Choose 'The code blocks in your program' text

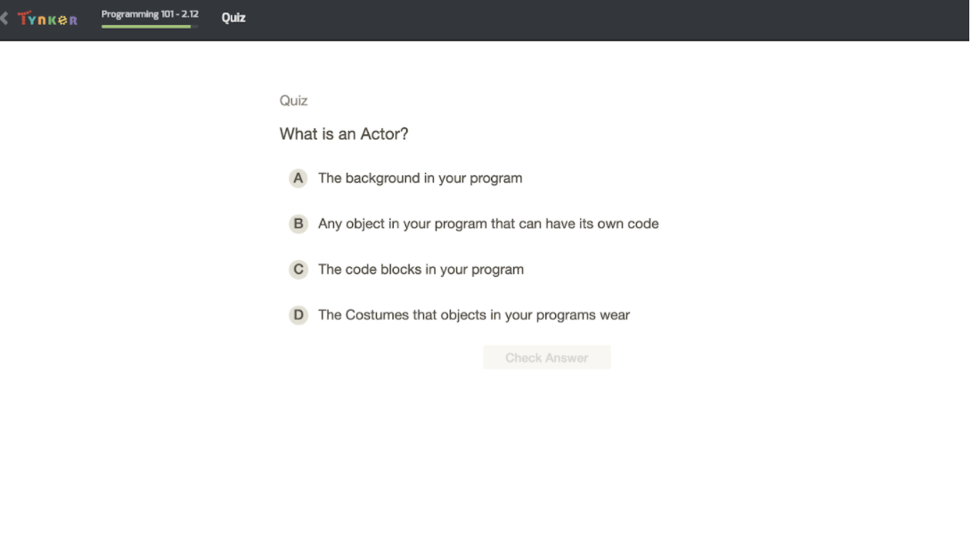point(421,269)
